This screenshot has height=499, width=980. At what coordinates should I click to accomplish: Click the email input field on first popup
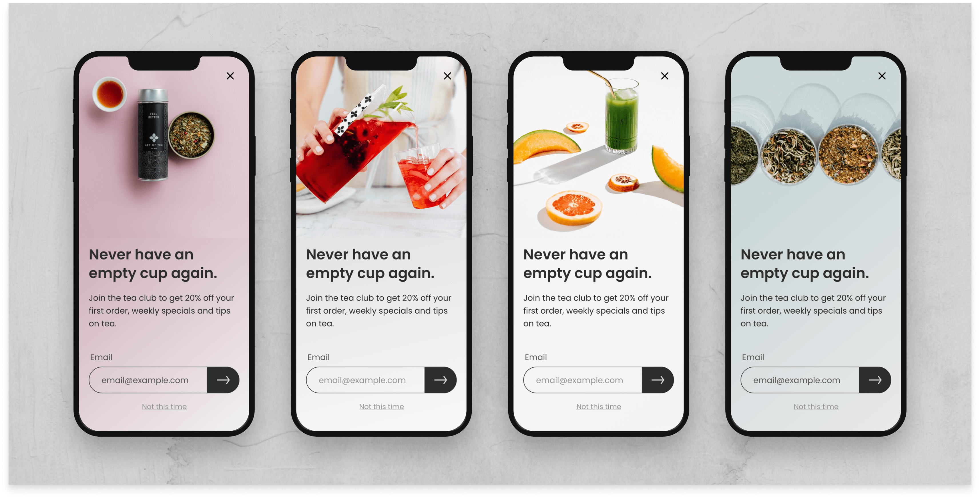pyautogui.click(x=148, y=380)
